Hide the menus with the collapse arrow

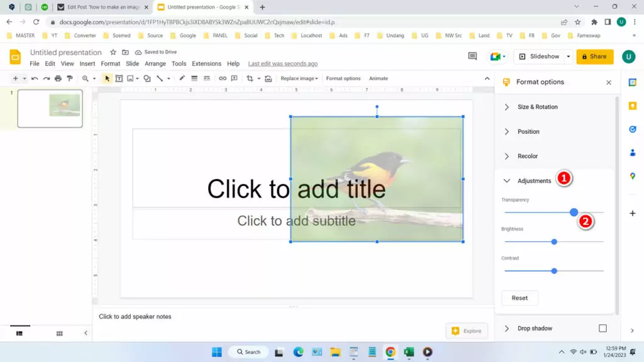487,79
